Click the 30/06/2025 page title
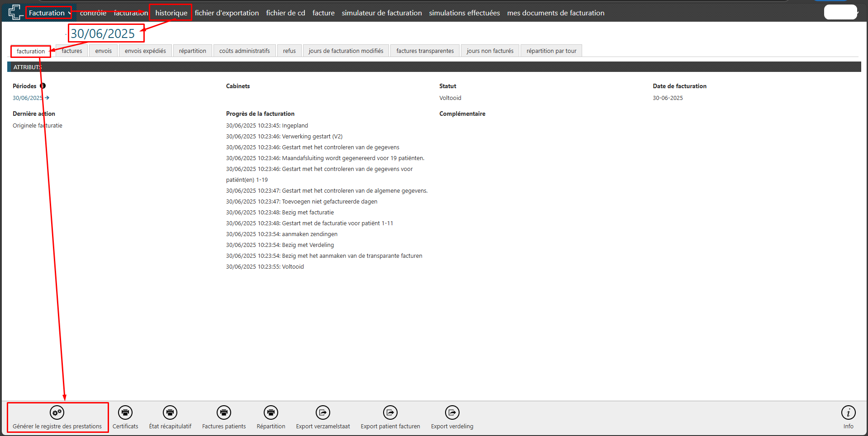The height and width of the screenshot is (436, 868). point(103,33)
